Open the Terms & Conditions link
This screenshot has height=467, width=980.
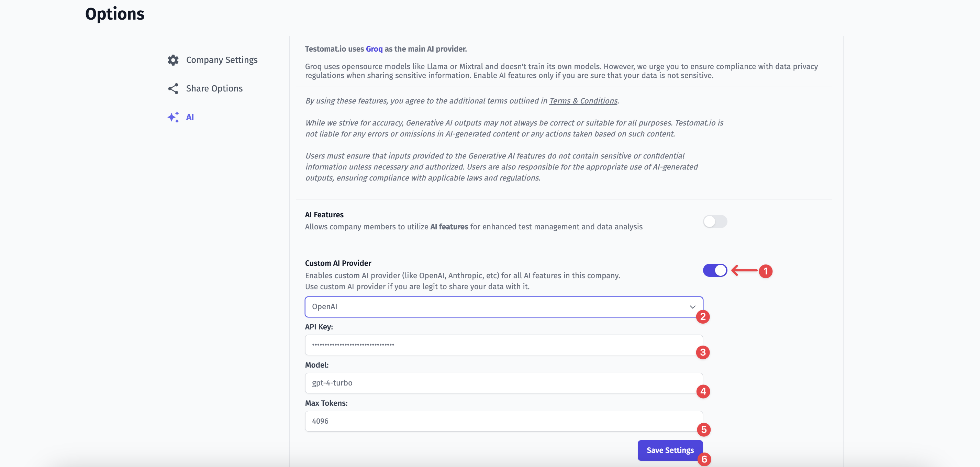pos(583,101)
